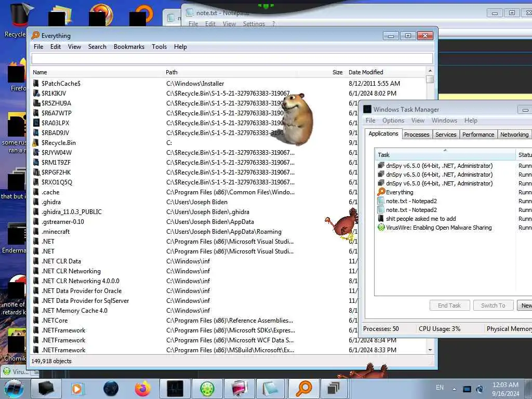Viewport: 532px width, 399px height.
Task: Click the scrollbar thumb of the Everything list
Action: pos(430,79)
